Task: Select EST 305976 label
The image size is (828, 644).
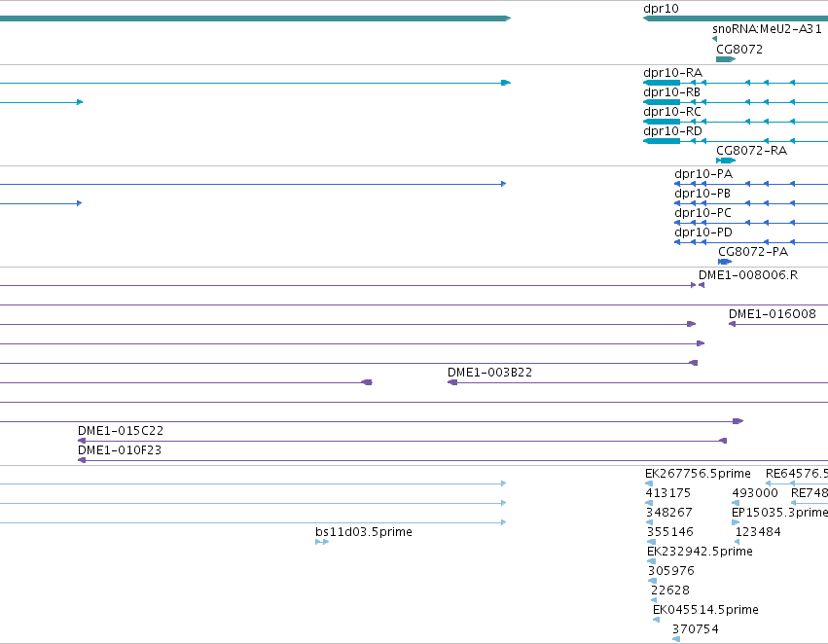Action: click(670, 571)
